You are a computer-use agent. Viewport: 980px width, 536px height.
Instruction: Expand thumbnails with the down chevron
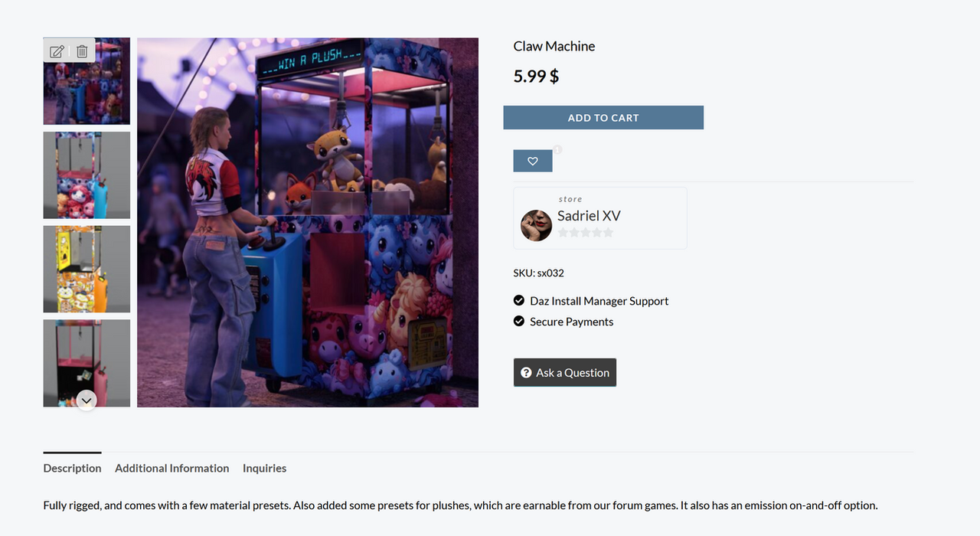click(x=87, y=400)
